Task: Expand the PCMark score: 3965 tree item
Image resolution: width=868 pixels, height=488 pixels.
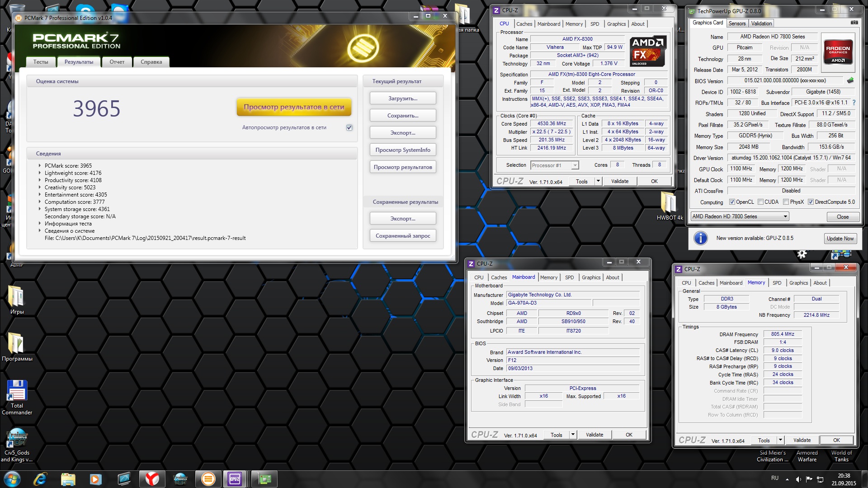Action: (x=40, y=166)
